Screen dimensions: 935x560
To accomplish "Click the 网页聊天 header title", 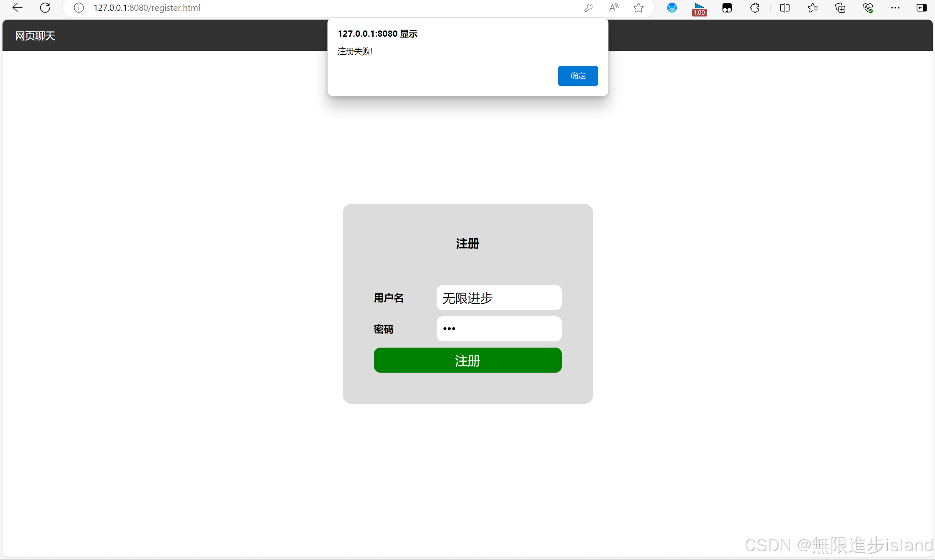I will coord(35,36).
